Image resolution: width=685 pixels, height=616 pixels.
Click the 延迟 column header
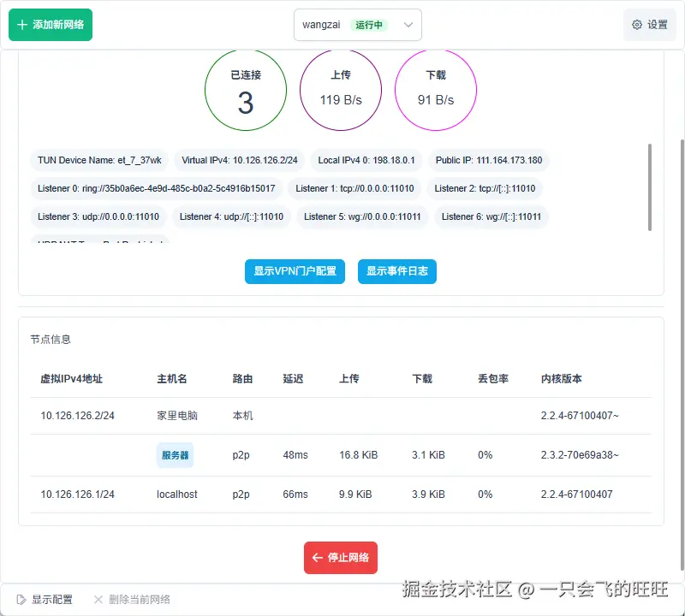click(293, 378)
